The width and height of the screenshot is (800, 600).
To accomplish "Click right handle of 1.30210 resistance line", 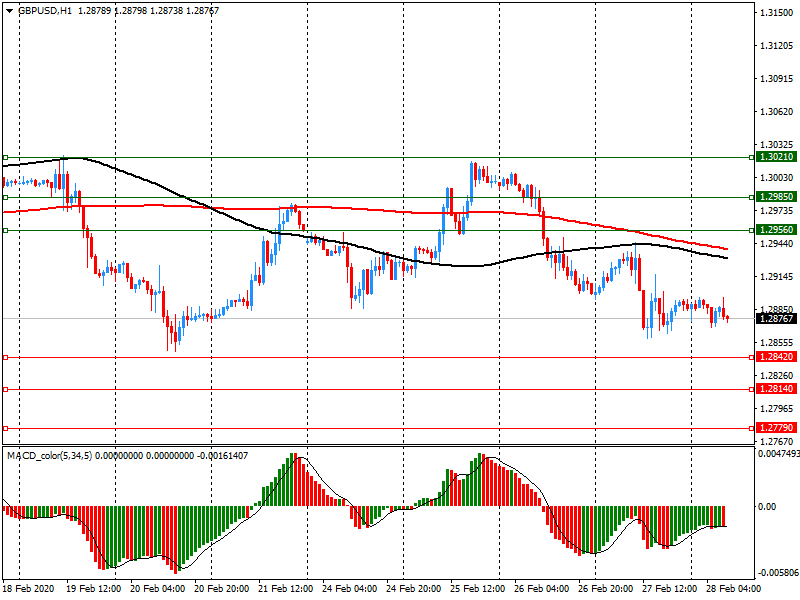I will tap(752, 158).
